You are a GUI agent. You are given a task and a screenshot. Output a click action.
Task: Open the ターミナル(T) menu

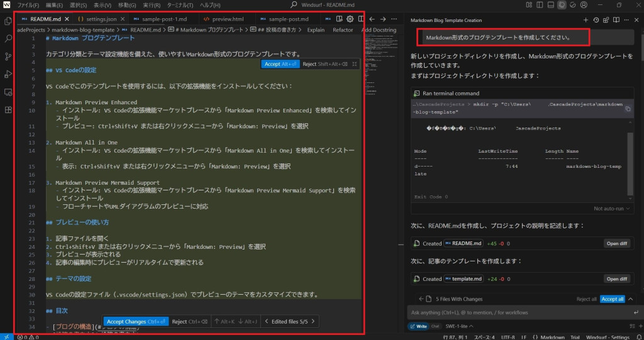[180, 5]
